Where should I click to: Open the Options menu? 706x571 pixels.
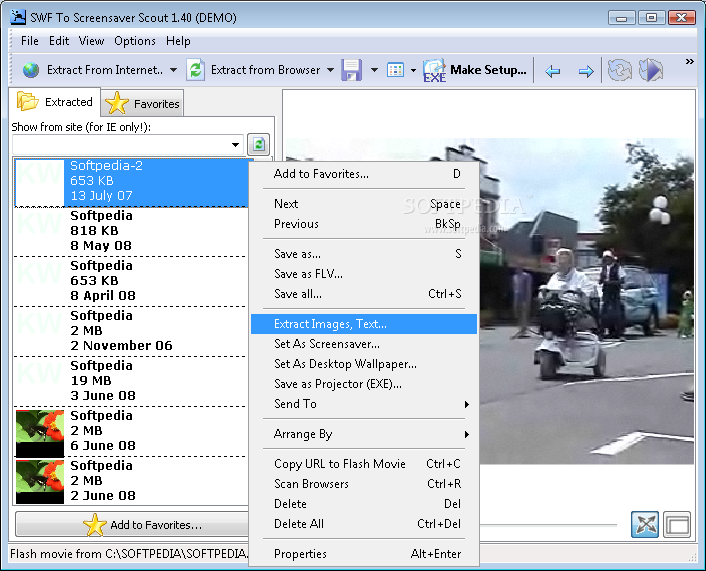point(135,41)
